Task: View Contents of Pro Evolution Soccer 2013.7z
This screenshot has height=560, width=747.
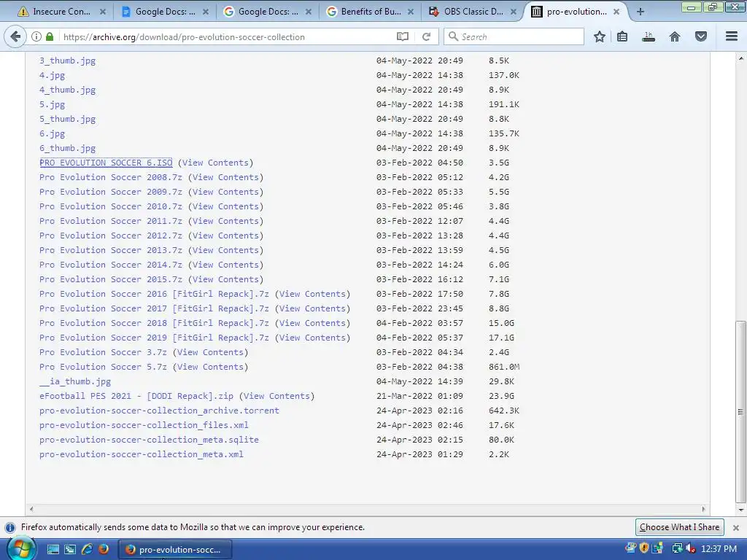Action: click(225, 250)
